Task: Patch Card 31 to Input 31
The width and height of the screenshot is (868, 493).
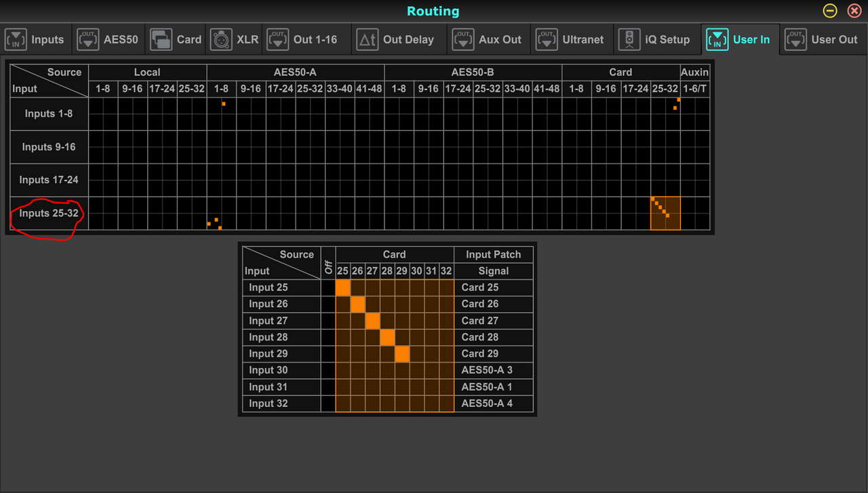Action: pos(431,387)
